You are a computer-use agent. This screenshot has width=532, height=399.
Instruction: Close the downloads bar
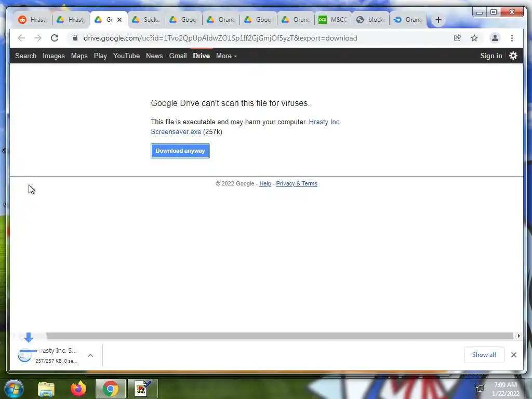(514, 355)
